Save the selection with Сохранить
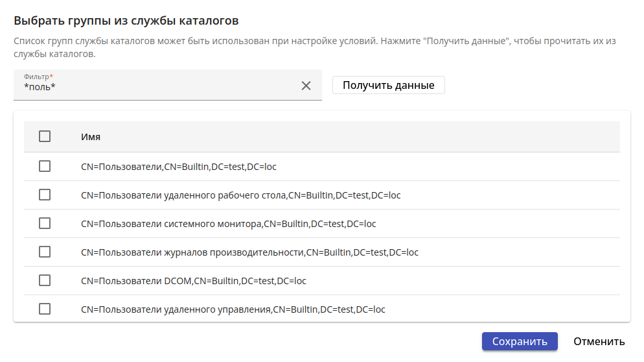This screenshot has height=362, width=644. point(520,342)
